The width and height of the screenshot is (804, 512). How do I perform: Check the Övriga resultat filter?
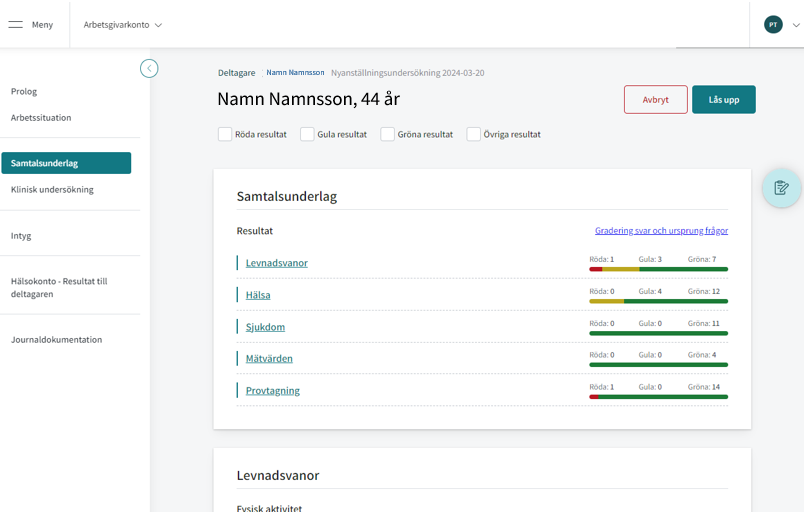tap(473, 134)
